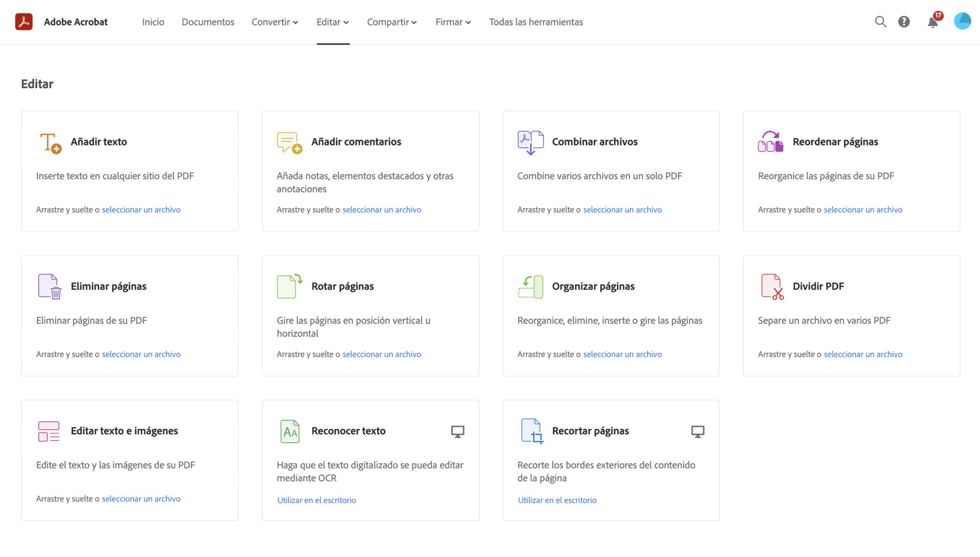Click the Recortar páginas card title
This screenshot has width=980, height=557.
(591, 431)
